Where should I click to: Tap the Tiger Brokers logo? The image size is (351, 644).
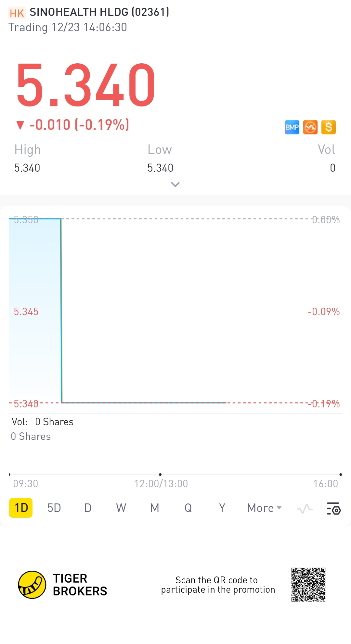pos(32,585)
